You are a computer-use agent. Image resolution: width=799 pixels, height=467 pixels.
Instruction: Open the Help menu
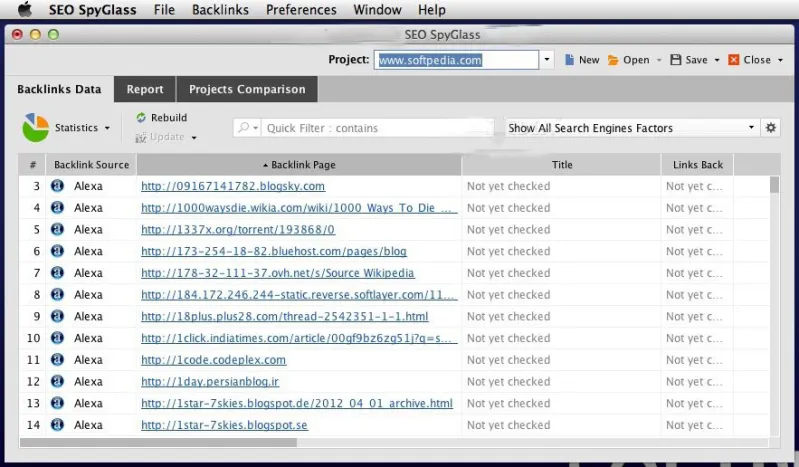(432, 10)
